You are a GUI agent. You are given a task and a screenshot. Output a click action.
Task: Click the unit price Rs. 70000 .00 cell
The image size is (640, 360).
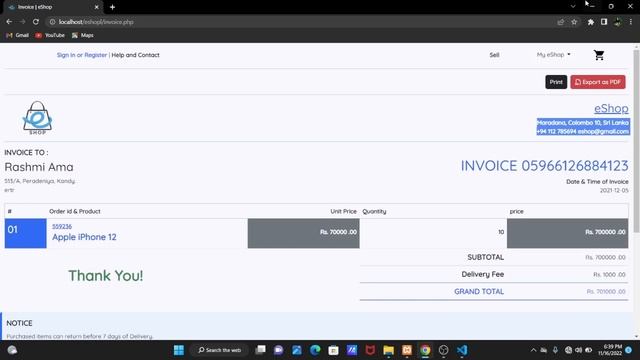[303, 233]
